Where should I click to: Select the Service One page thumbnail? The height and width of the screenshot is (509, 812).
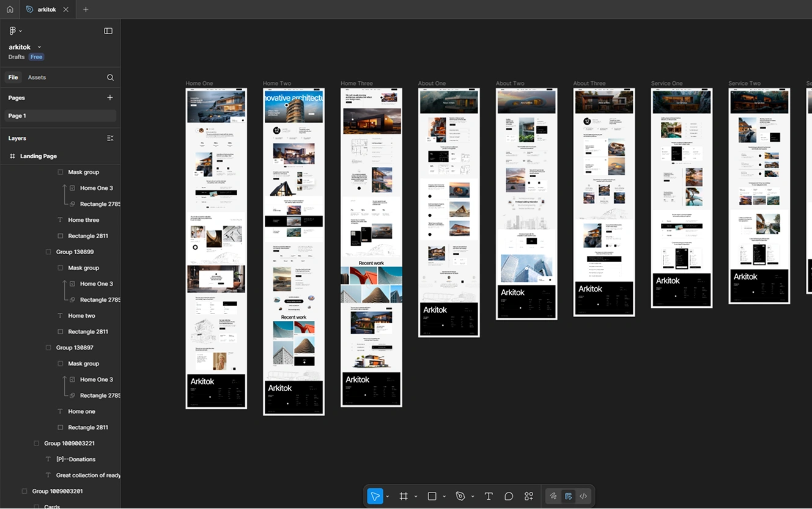[682, 198]
